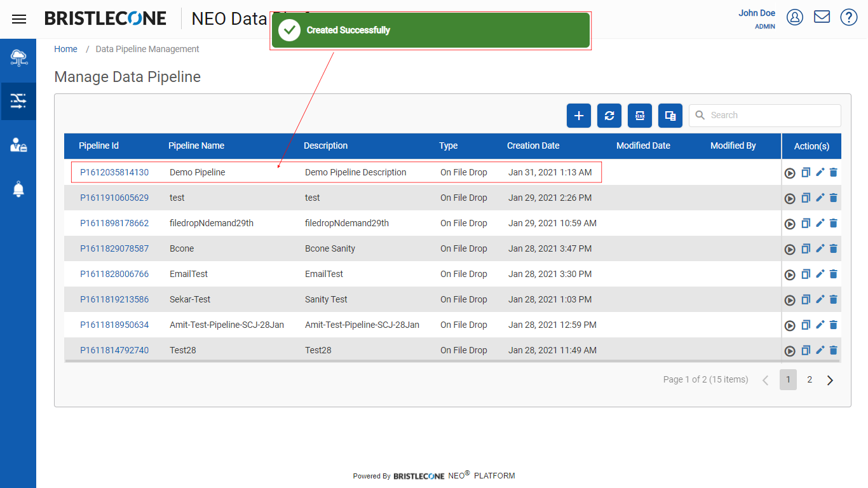Open the help question mark icon

849,17
